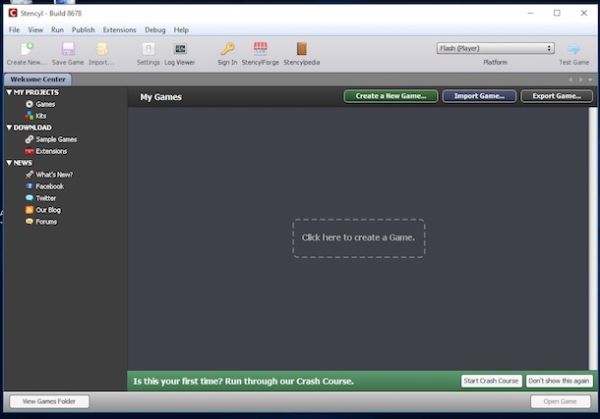Open the Publish menu
600x419 pixels.
tap(83, 30)
